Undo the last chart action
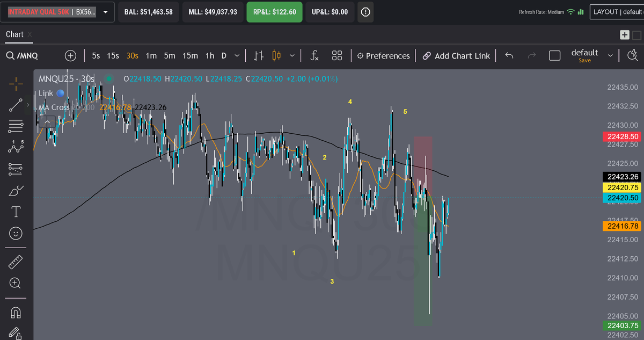 point(509,55)
